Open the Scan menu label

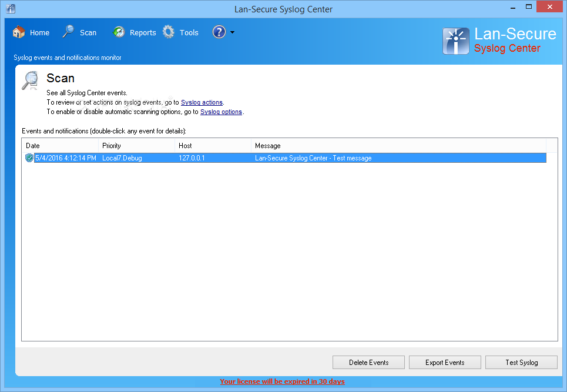[88, 32]
